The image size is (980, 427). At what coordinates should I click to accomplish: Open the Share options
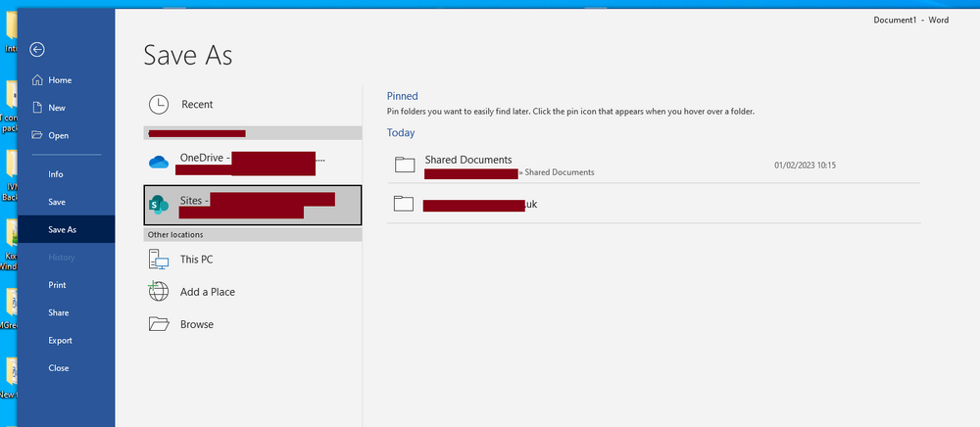(x=59, y=312)
